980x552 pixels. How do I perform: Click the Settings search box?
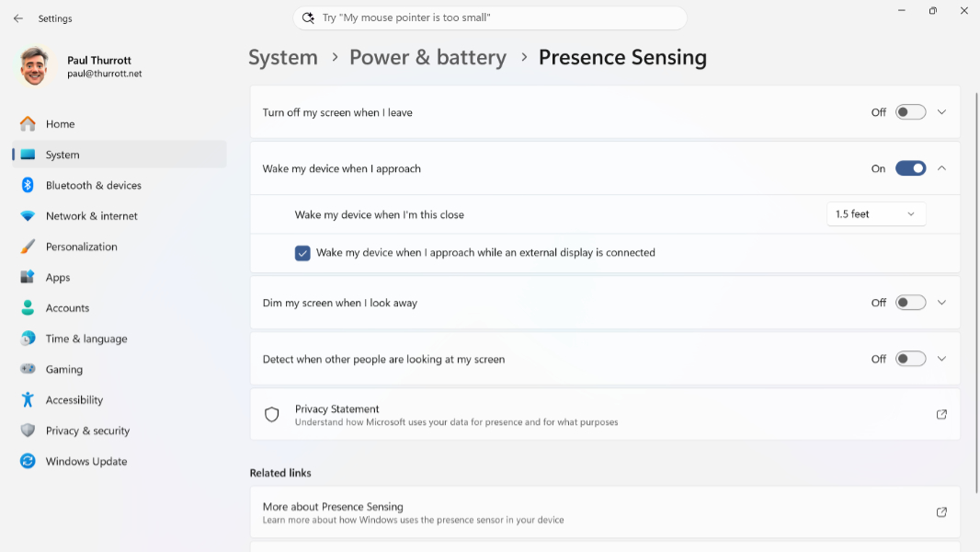(x=490, y=17)
